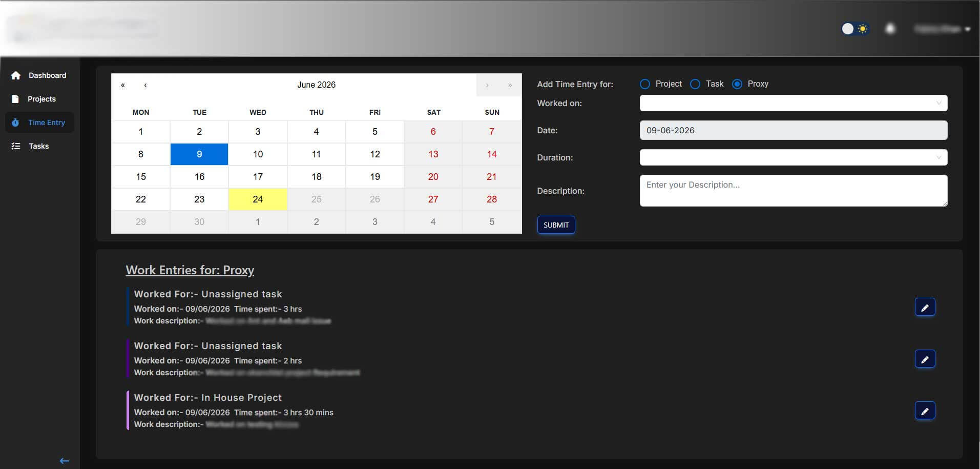
Task: Select the Project radio button
Action: tap(645, 84)
